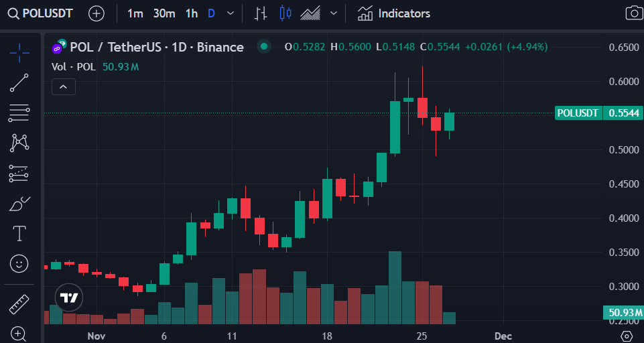Expand the chart style dropdown arrow
Image resolution: width=644 pixels, height=343 pixels.
tap(334, 13)
